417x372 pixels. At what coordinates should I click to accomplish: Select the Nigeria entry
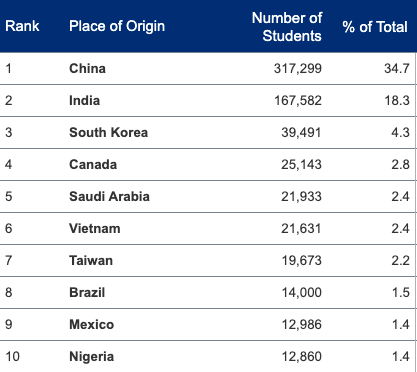point(91,356)
